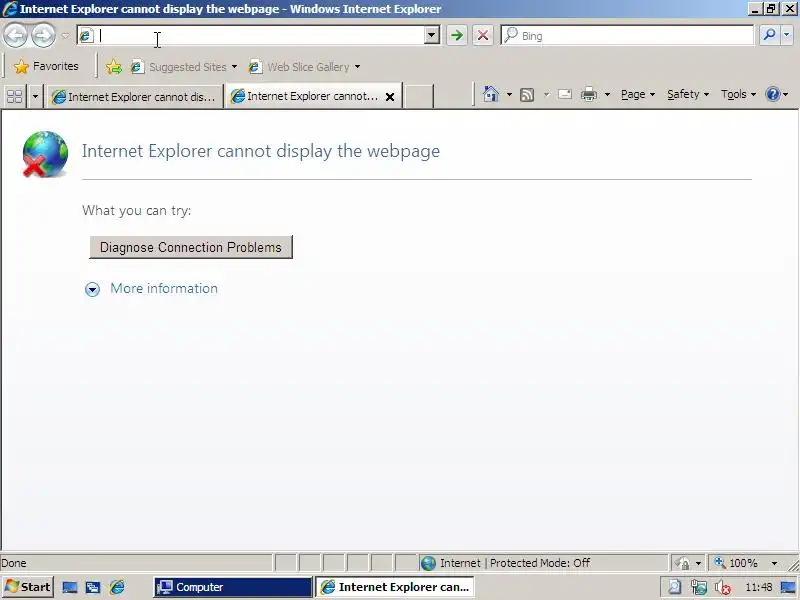Click the Read Mail envelope icon
800x600 pixels.
tap(564, 94)
